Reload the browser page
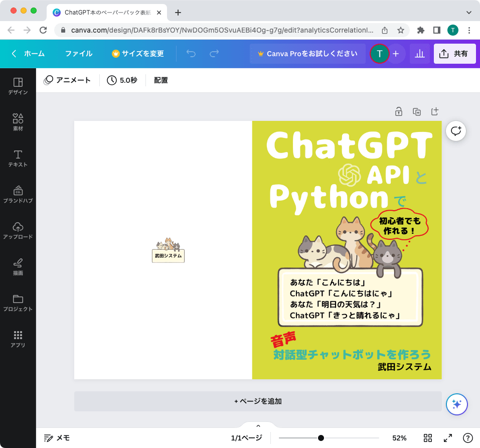The image size is (480, 448). 43,30
